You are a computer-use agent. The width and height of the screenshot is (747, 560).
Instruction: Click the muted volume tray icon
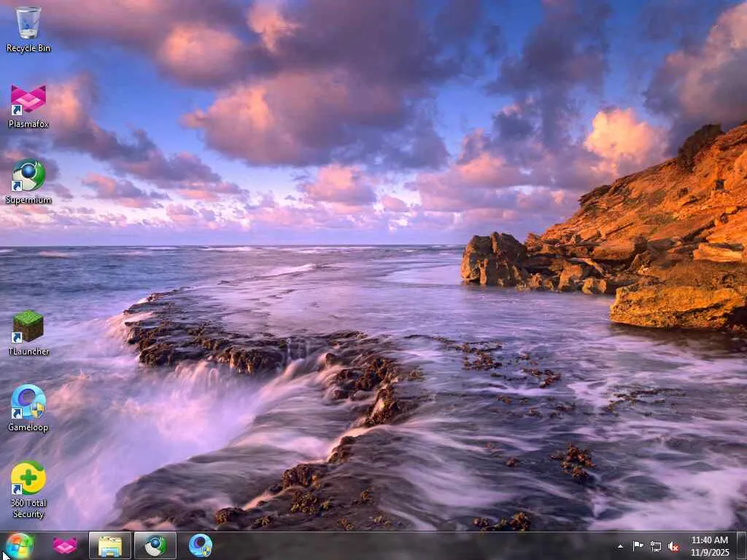(673, 546)
